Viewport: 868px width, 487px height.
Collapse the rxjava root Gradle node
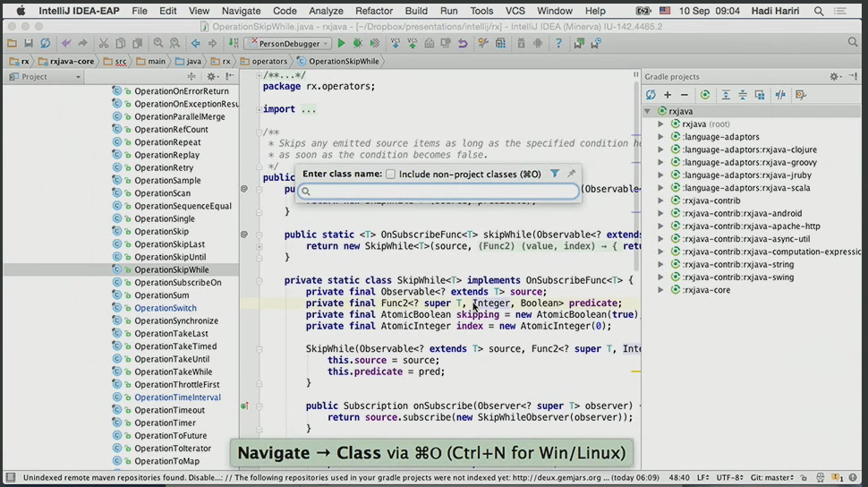647,111
